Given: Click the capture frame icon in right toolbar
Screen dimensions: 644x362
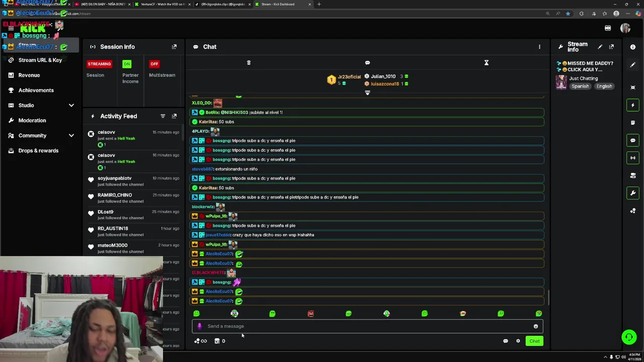Looking at the screenshot, I should 633,87.
